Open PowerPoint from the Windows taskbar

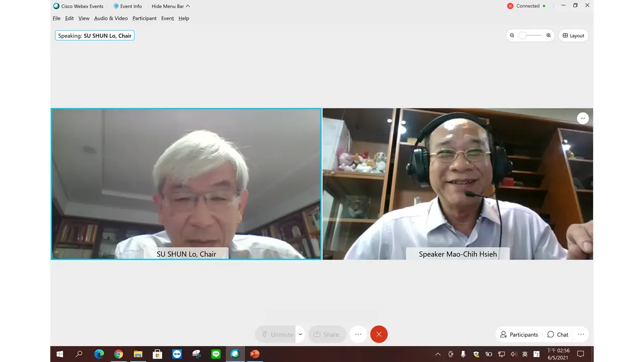tap(255, 354)
